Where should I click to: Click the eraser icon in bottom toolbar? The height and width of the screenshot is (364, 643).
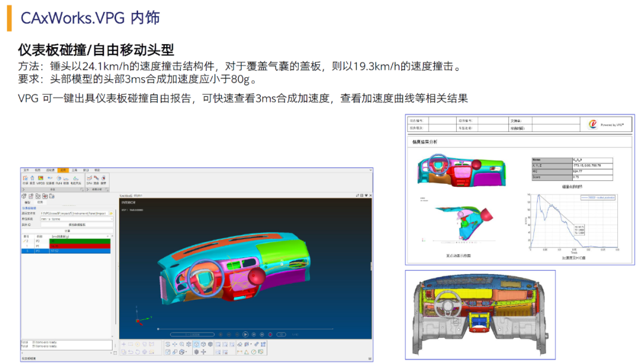[240, 344]
